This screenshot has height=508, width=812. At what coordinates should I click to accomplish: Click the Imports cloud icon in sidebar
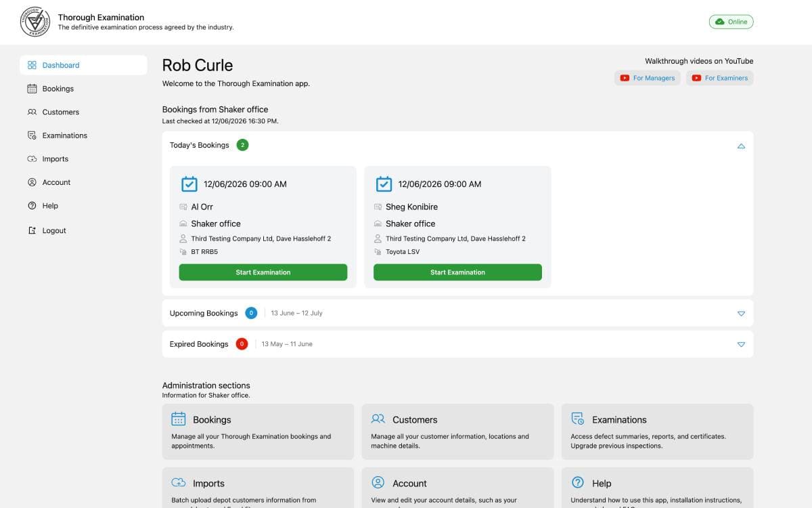(x=32, y=159)
